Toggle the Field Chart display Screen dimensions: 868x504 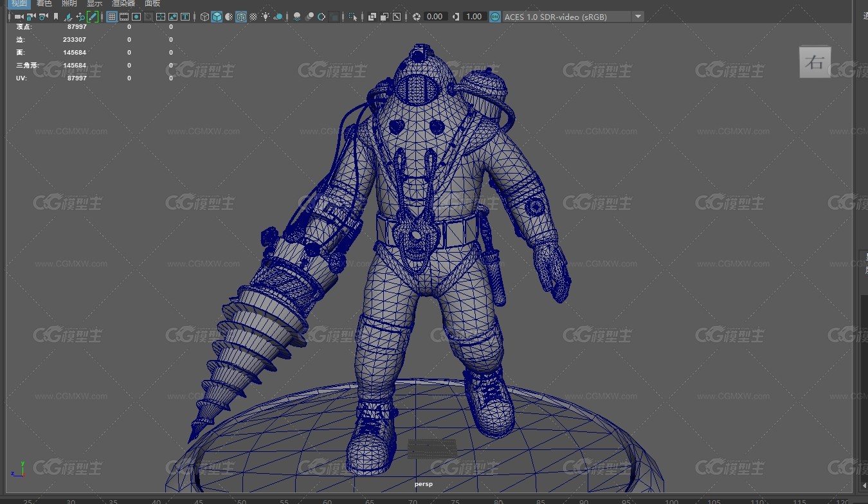pyautogui.click(x=161, y=17)
